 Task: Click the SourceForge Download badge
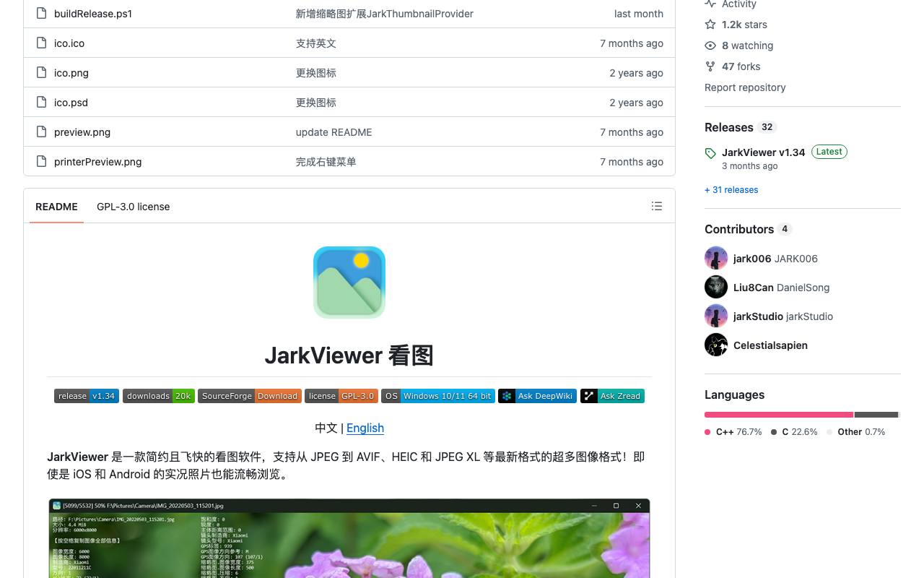coord(250,396)
